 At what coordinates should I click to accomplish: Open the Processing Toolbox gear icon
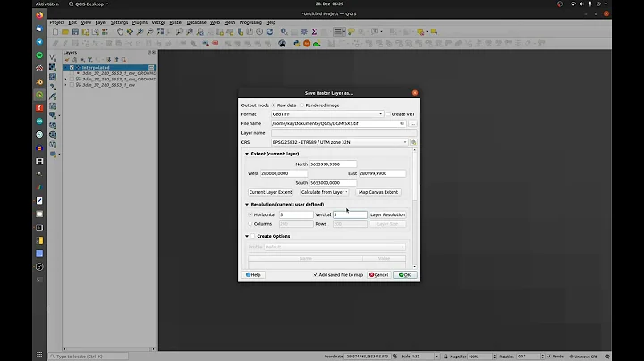point(304,31)
